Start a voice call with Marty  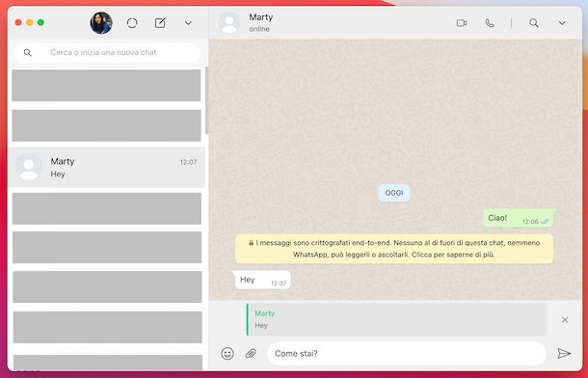tap(490, 23)
